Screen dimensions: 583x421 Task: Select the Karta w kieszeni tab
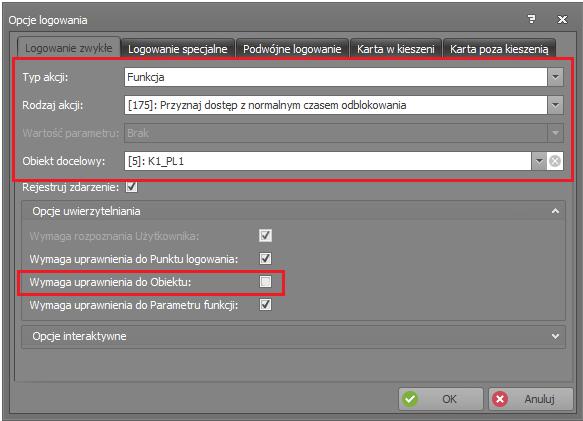pyautogui.click(x=396, y=49)
